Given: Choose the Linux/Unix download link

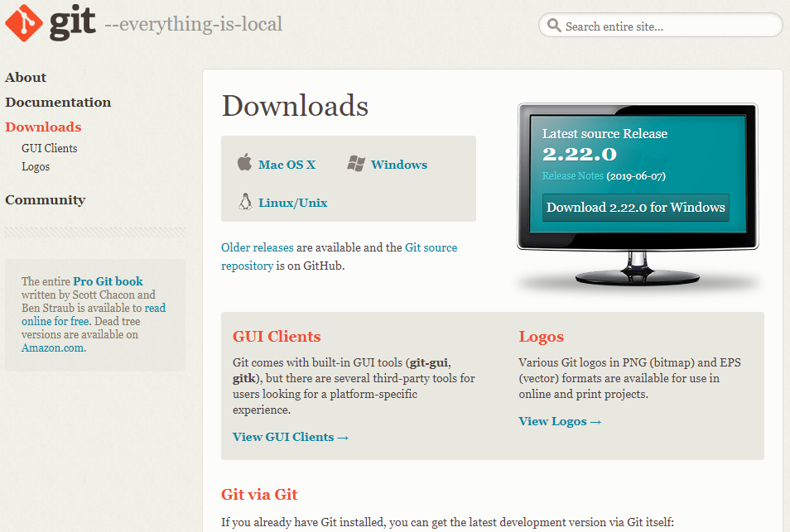Looking at the screenshot, I should pos(292,203).
